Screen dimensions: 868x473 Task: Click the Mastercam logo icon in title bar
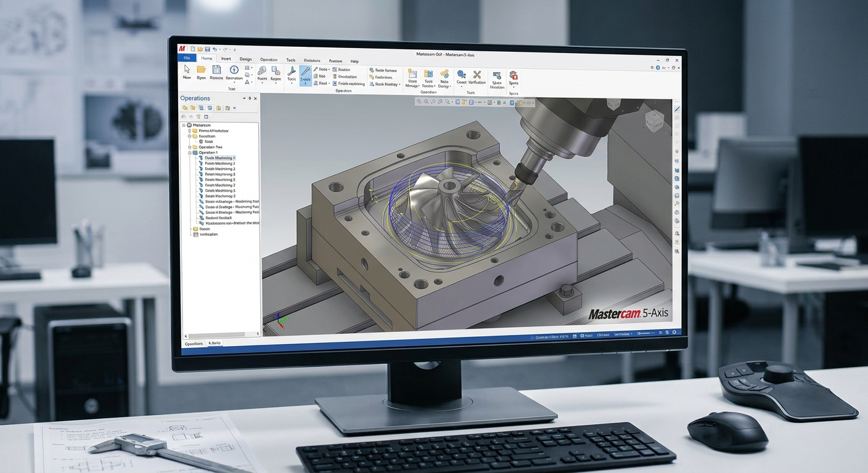[x=182, y=49]
